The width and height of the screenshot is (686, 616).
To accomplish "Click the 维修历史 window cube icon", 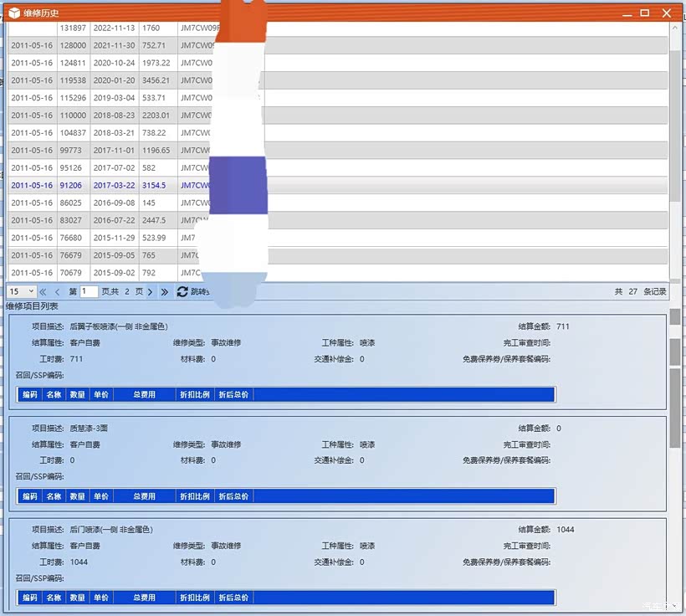I will [x=14, y=13].
